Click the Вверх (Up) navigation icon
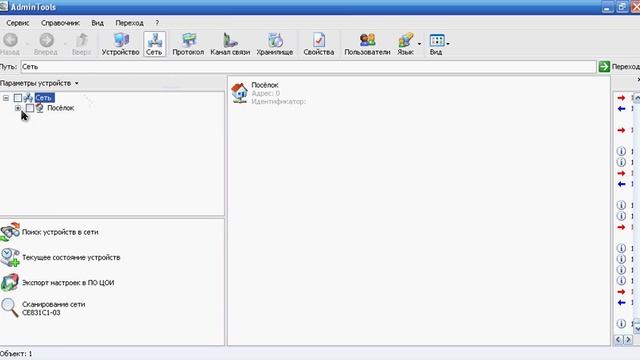The height and width of the screenshot is (360, 640). pyautogui.click(x=82, y=40)
